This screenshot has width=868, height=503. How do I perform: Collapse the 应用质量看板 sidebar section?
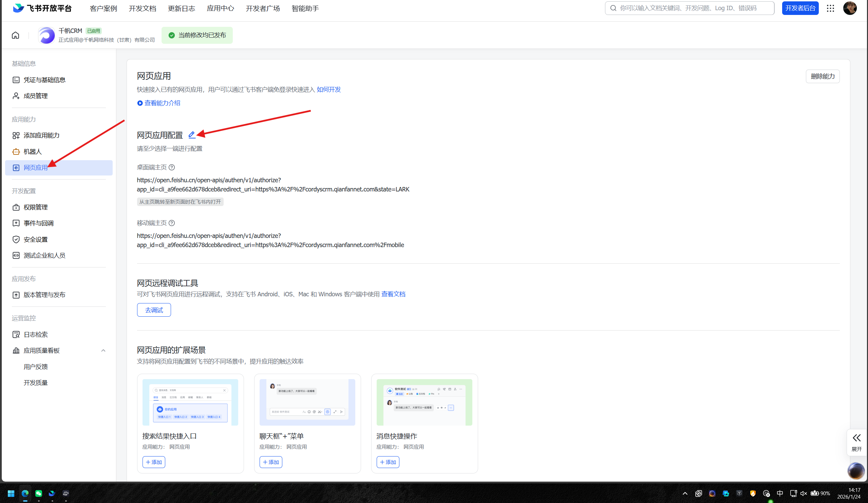tap(103, 351)
